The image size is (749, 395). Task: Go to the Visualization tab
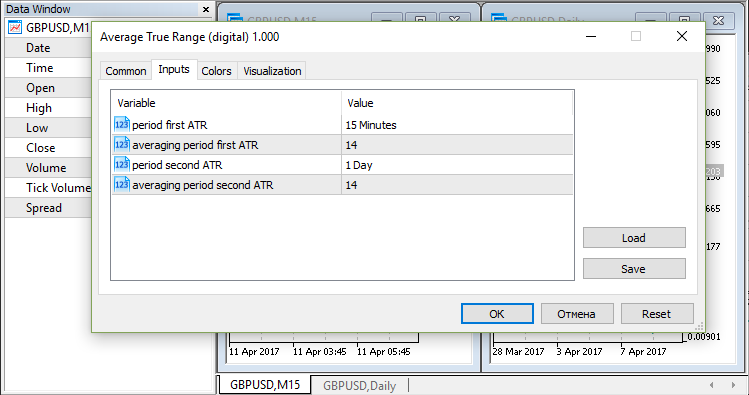pos(272,71)
